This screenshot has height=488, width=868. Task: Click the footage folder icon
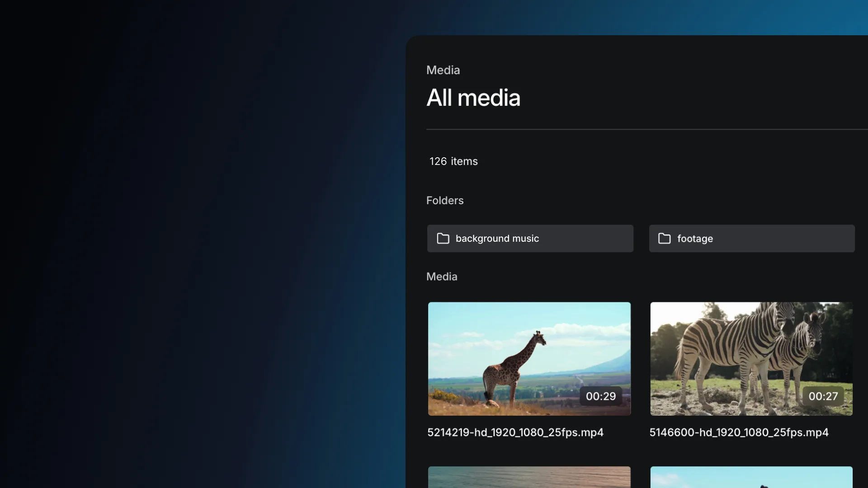coord(664,239)
